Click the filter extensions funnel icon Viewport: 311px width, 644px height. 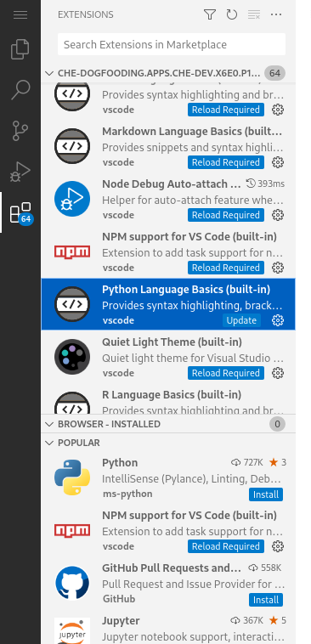click(x=210, y=14)
